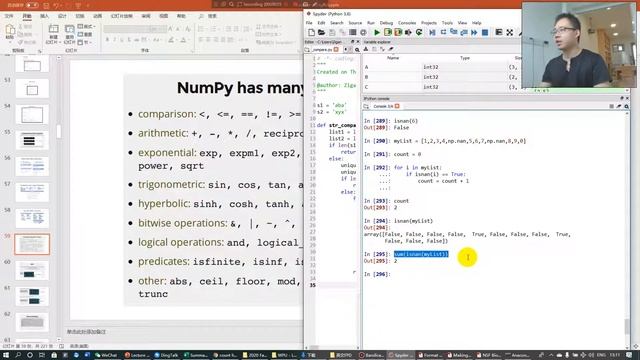This screenshot has width=640, height=360.
Task: Click slide title 'NumPy has many'
Action: pyautogui.click(x=241, y=88)
